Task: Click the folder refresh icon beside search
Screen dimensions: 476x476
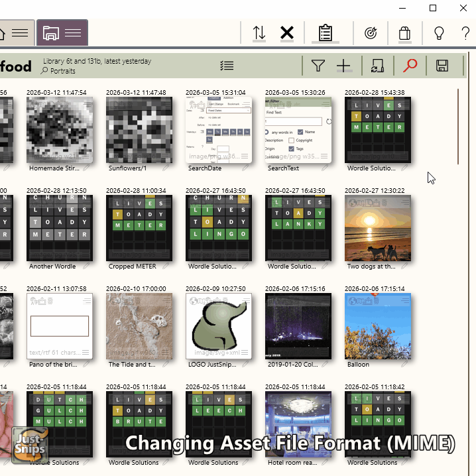Action: pyautogui.click(x=377, y=66)
